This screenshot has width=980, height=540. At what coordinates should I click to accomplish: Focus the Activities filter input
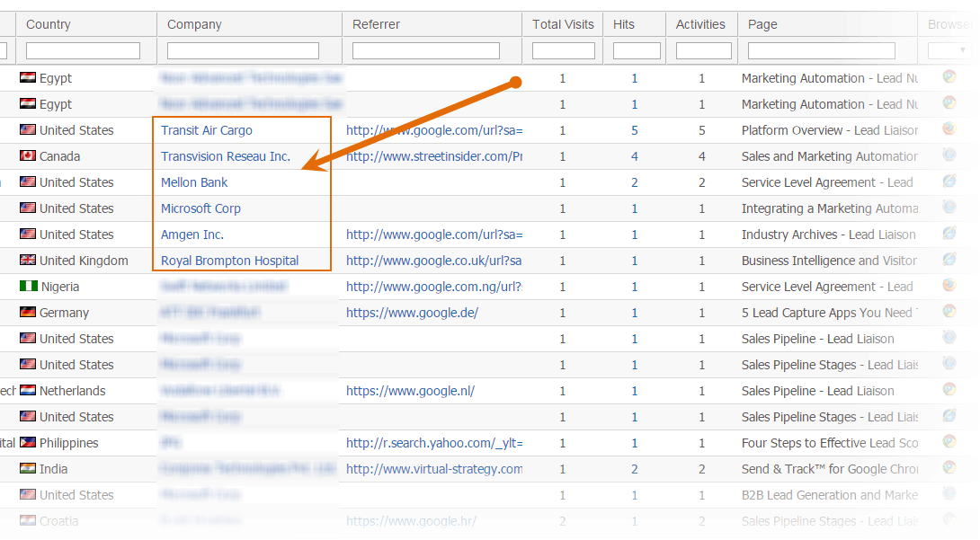(704, 50)
